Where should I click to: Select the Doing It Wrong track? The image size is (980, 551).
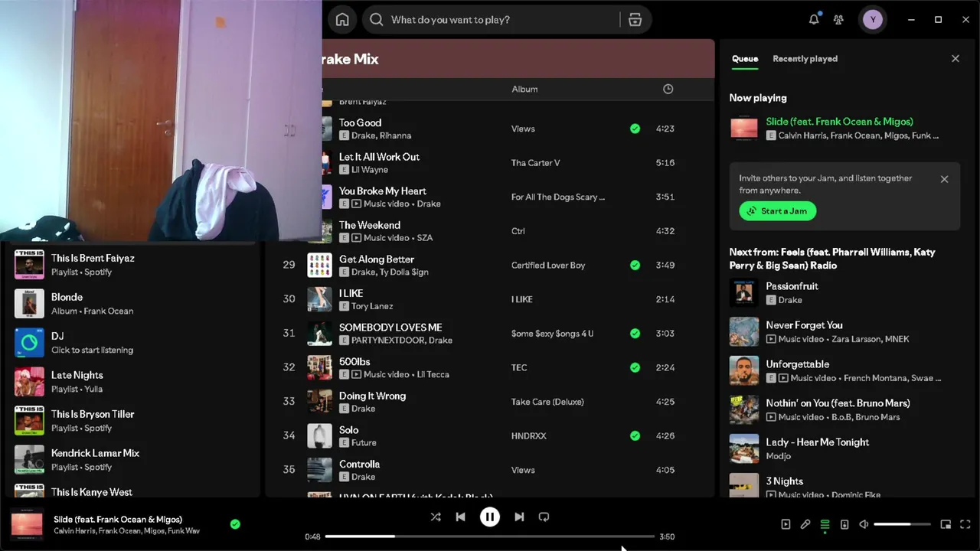coord(372,396)
